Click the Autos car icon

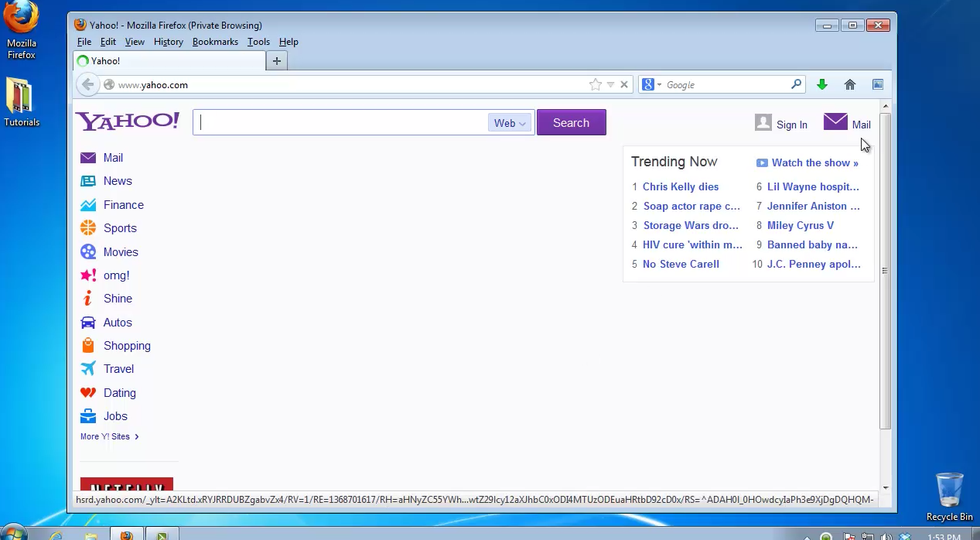pyautogui.click(x=88, y=323)
